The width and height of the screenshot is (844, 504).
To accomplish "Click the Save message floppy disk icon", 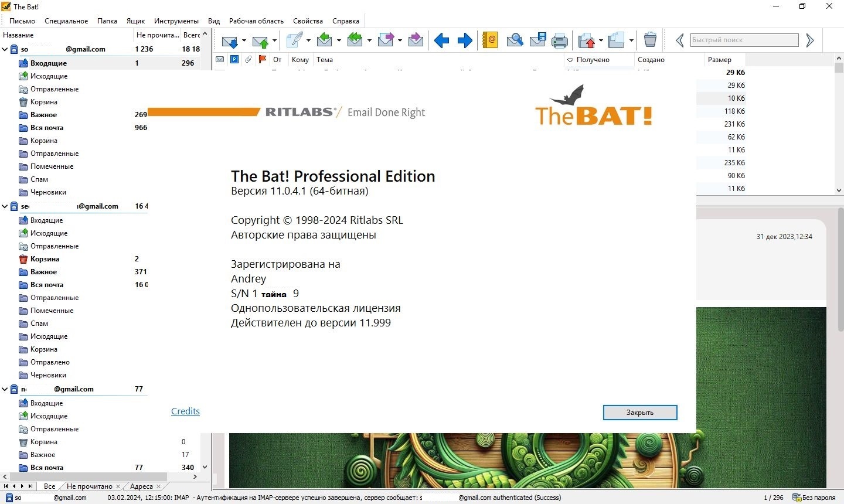I will [537, 40].
